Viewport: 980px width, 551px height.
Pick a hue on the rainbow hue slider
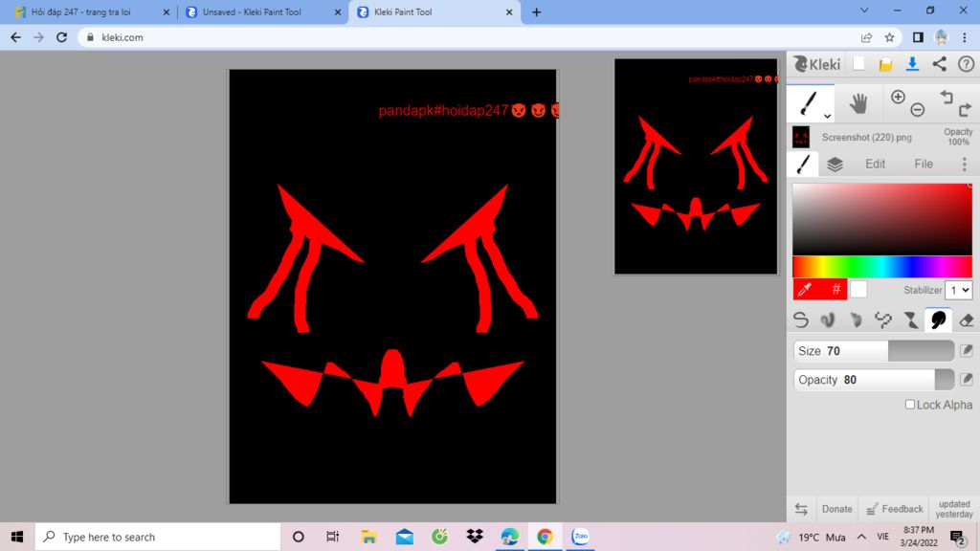[881, 266]
